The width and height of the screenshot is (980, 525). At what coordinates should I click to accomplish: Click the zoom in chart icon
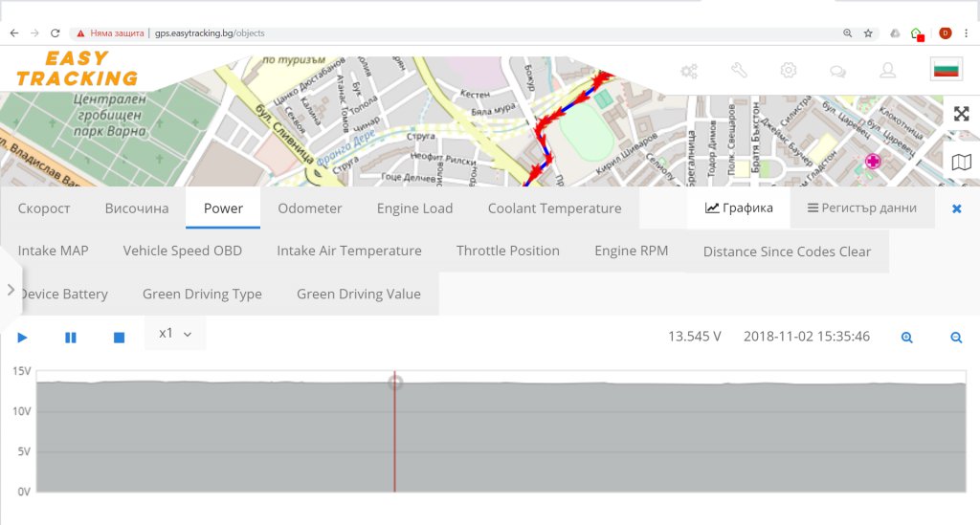click(x=907, y=338)
